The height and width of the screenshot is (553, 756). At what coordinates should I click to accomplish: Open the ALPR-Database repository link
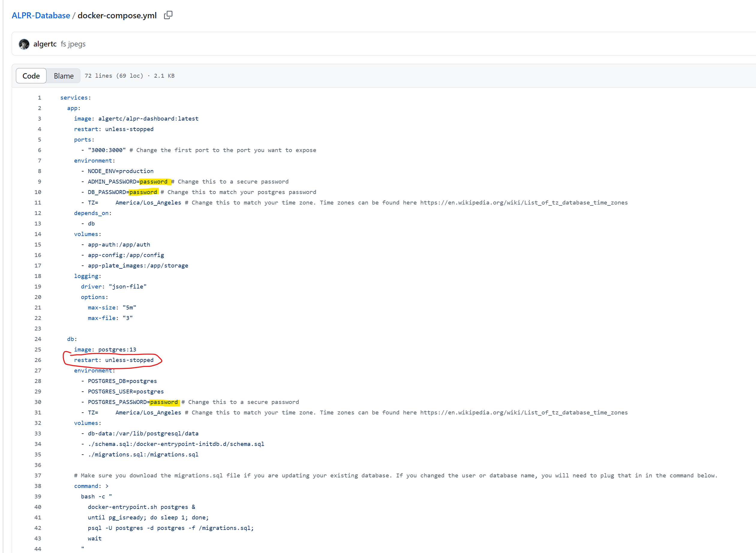[x=41, y=15]
